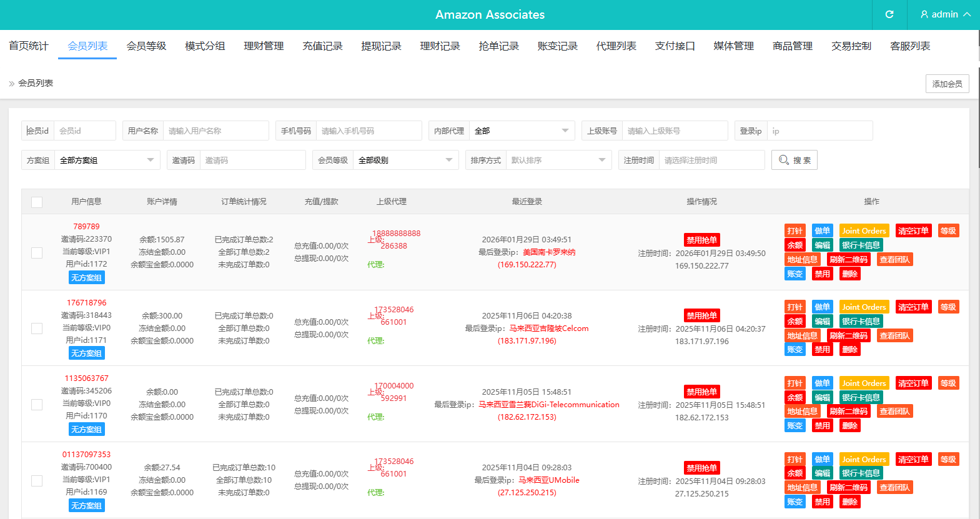Click 打针 for user 01137097353
Viewport: 980px width, 519px height.
coord(794,459)
